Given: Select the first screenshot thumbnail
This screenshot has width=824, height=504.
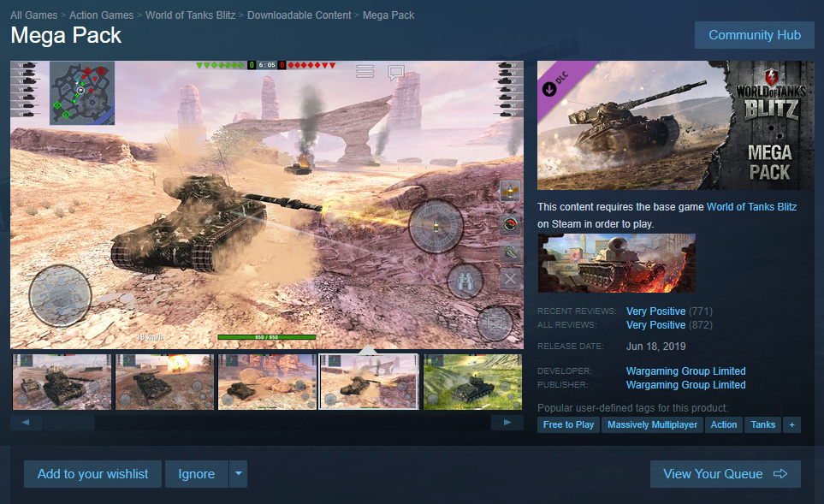Looking at the screenshot, I should click(x=62, y=382).
